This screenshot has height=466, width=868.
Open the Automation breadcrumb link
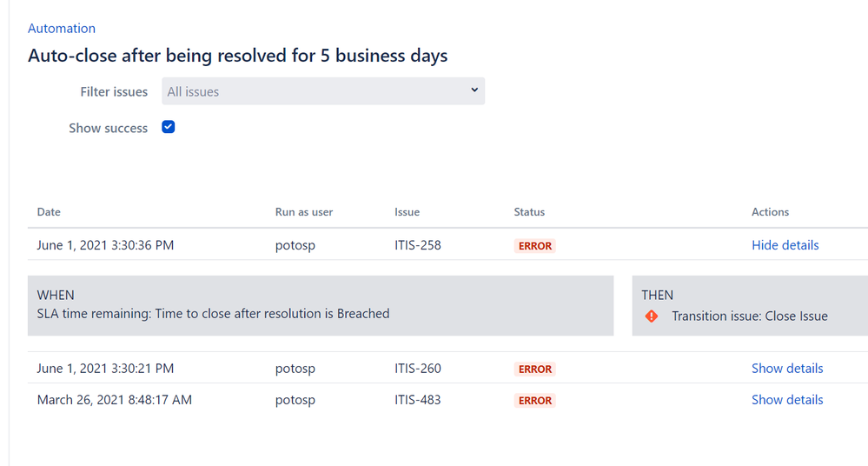tap(62, 29)
